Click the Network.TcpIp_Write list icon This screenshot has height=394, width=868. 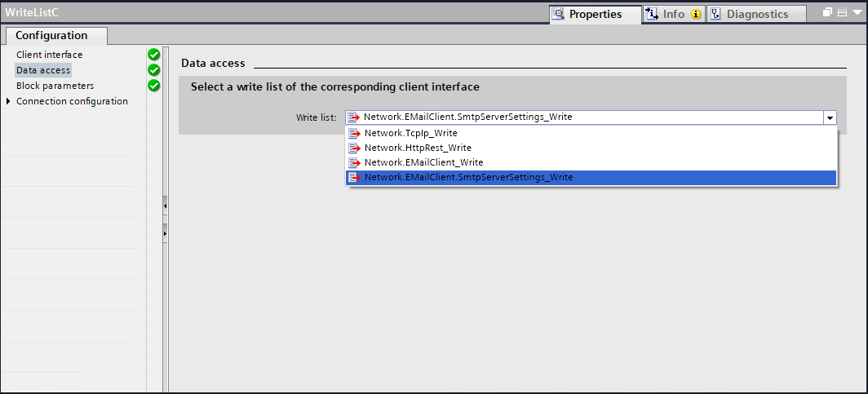(x=354, y=134)
